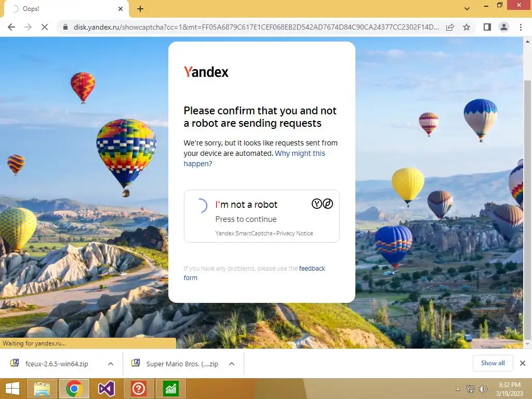Image resolution: width=532 pixels, height=399 pixels.
Task: Open the Windows Start menu
Action: [x=12, y=389]
